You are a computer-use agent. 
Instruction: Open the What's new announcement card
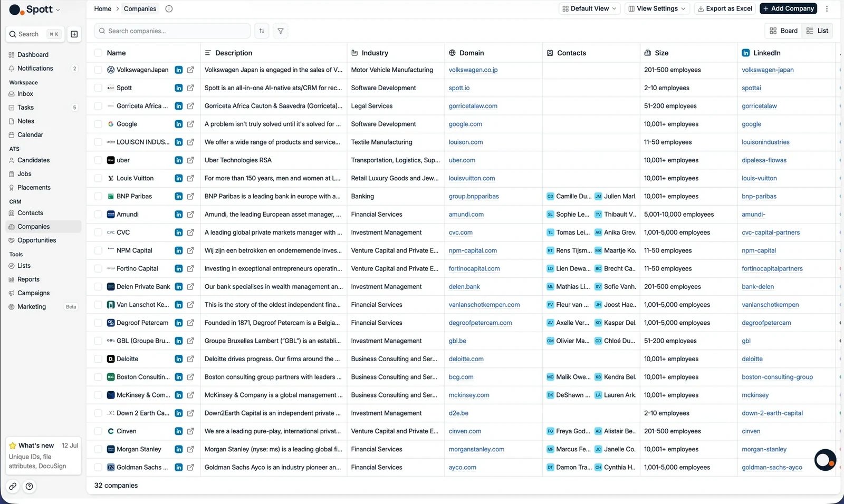[43, 455]
